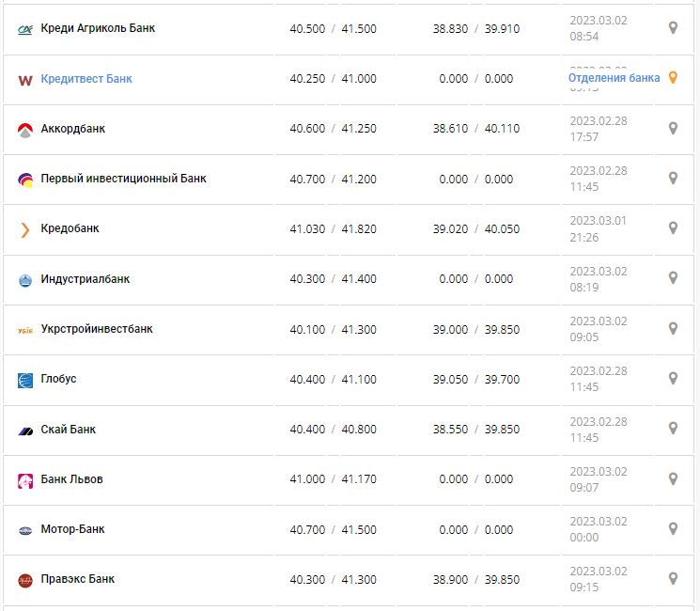The height and width of the screenshot is (611, 700).
Task: Select the Правэкс Банк name
Action: coord(78,579)
